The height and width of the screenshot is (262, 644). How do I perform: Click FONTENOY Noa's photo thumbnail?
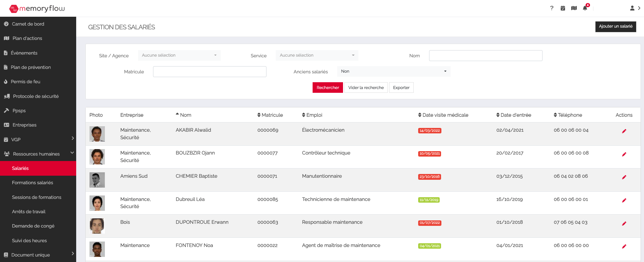pos(97,249)
